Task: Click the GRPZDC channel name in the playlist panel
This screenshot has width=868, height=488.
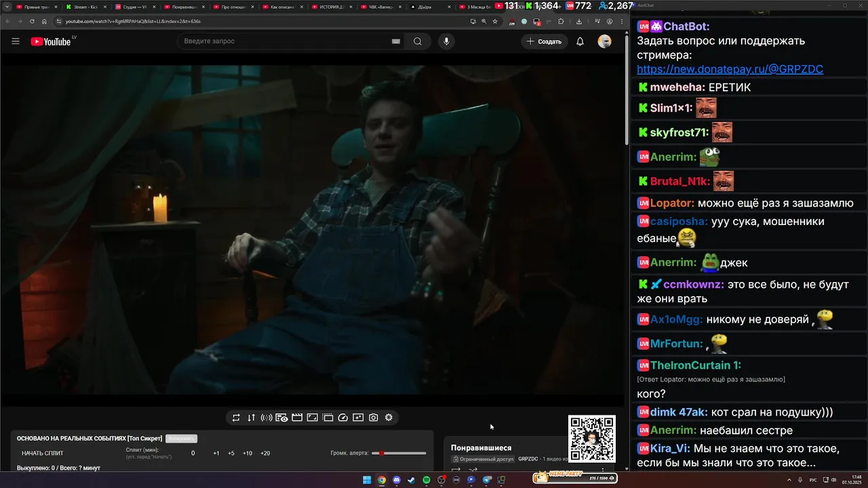Action: pyautogui.click(x=528, y=459)
